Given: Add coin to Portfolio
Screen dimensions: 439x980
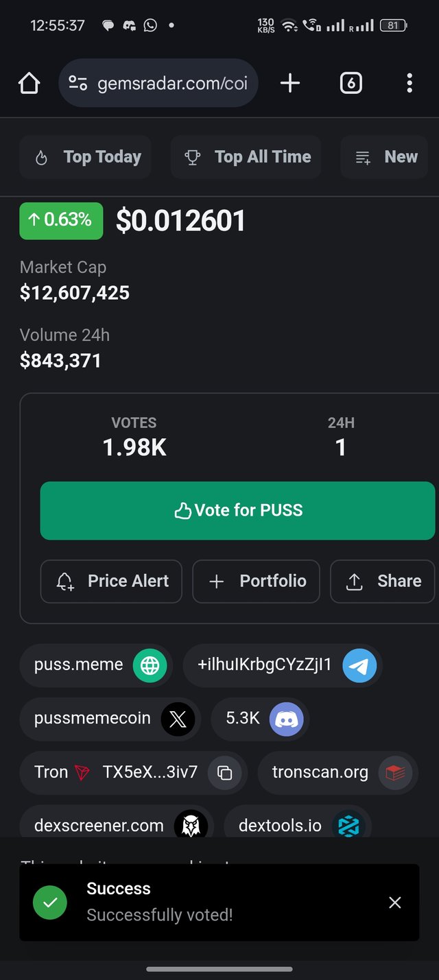Looking at the screenshot, I should pyautogui.click(x=256, y=581).
